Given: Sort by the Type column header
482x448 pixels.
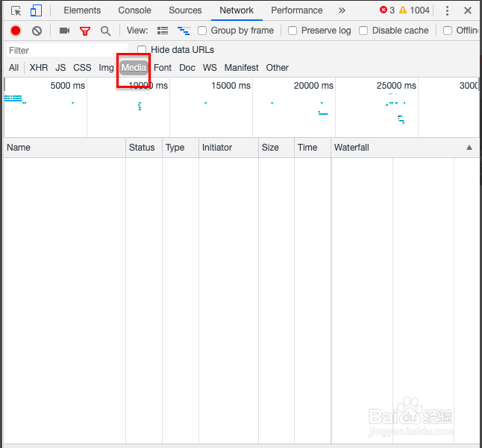Looking at the screenshot, I should tap(181, 148).
